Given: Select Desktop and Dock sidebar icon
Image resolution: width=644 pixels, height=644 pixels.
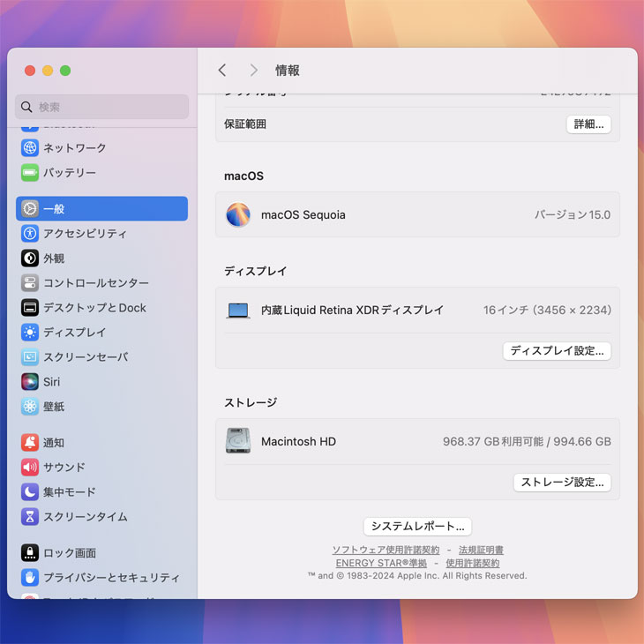Looking at the screenshot, I should pyautogui.click(x=30, y=308).
